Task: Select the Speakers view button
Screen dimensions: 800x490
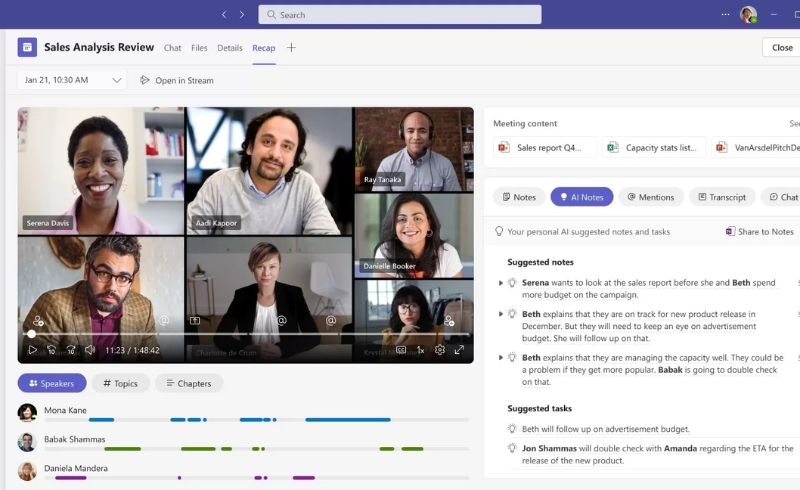Action: tap(52, 383)
